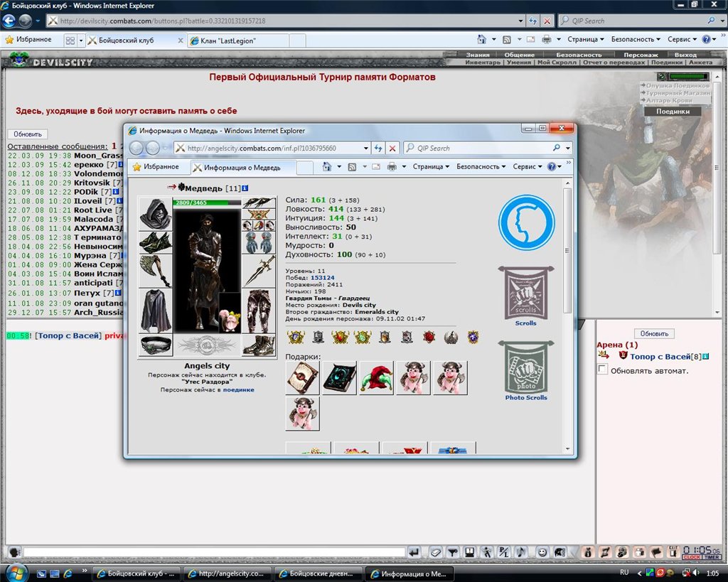Image resolution: width=728 pixels, height=582 pixels.
Task: Click the belt item slot
Action: pos(156,345)
